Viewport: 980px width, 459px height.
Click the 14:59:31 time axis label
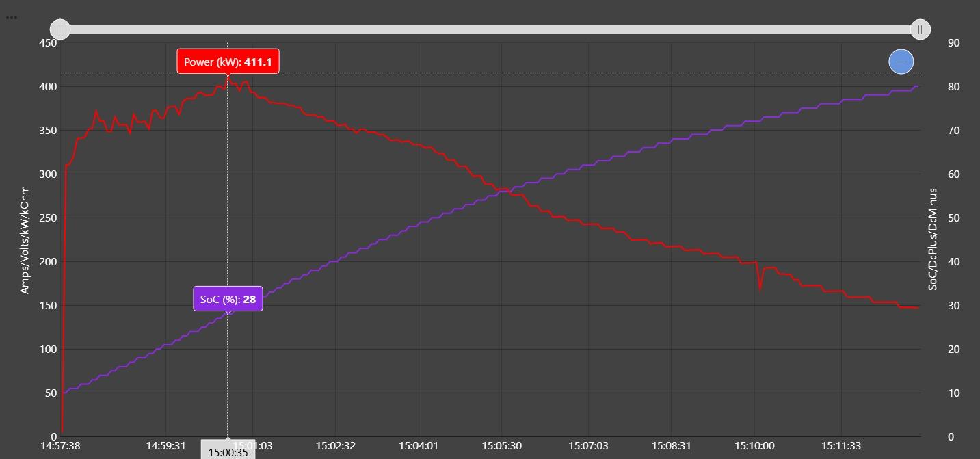[x=165, y=446]
